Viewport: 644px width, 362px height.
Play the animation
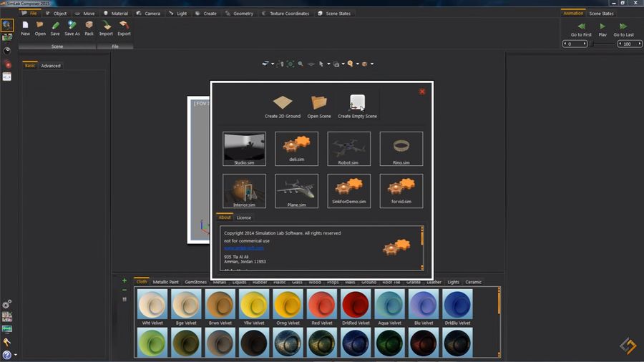coord(602,30)
